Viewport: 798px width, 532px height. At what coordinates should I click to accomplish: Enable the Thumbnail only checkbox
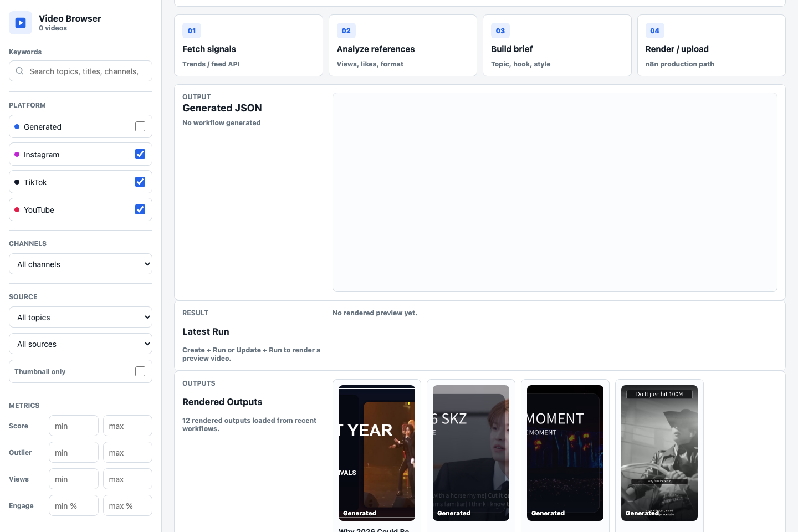(x=140, y=371)
